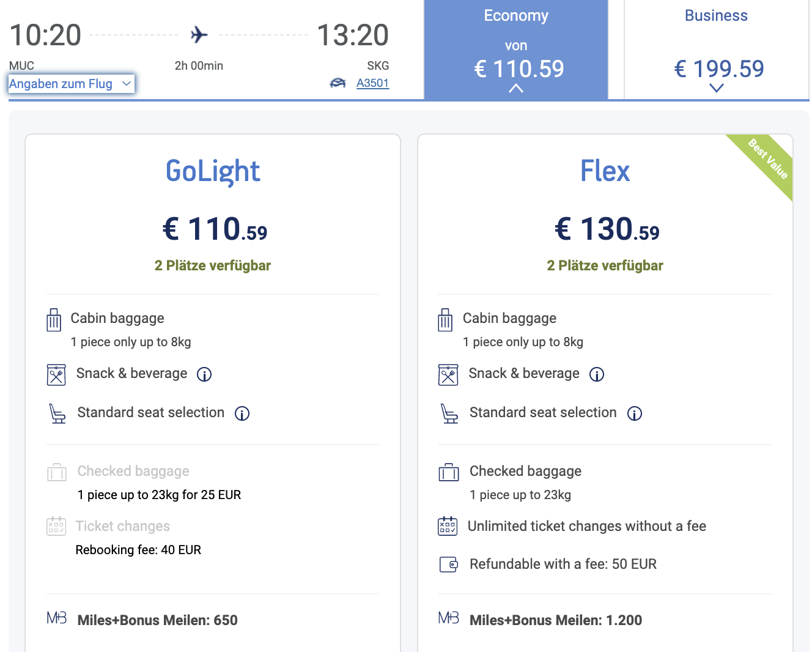Choose the GoLight fare at € 110.59
Viewport: 812px width, 652px height.
pyautogui.click(x=215, y=229)
